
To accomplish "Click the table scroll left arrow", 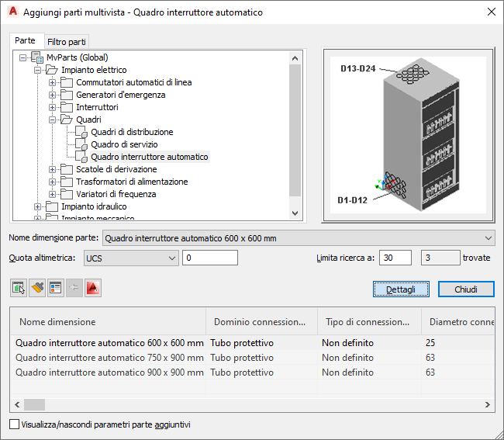I will tap(17, 404).
